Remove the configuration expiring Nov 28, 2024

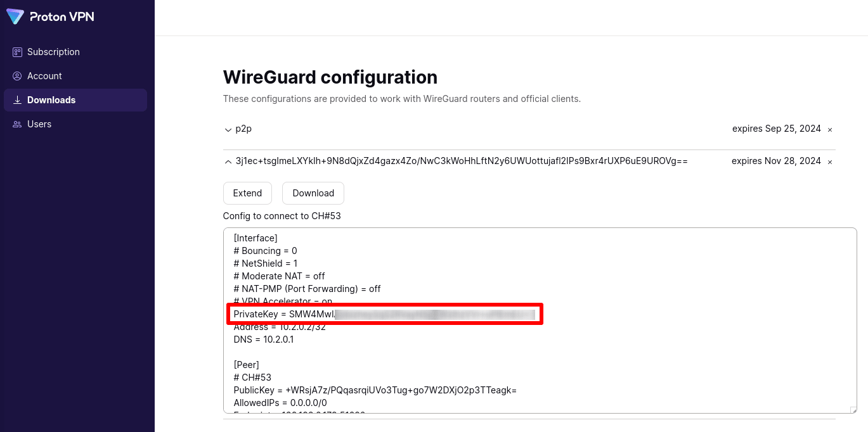pos(830,162)
